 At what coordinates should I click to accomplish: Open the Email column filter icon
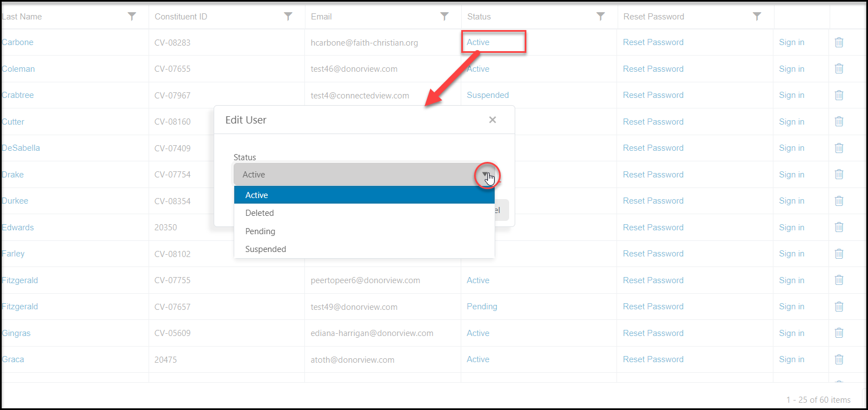445,17
